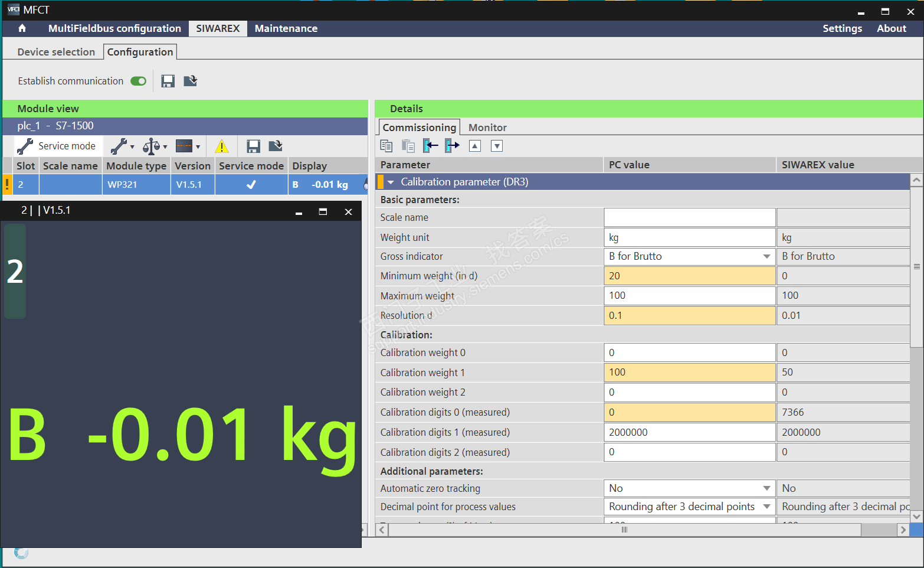The height and width of the screenshot is (568, 924).
Task: Click the Slot column header
Action: pos(26,166)
